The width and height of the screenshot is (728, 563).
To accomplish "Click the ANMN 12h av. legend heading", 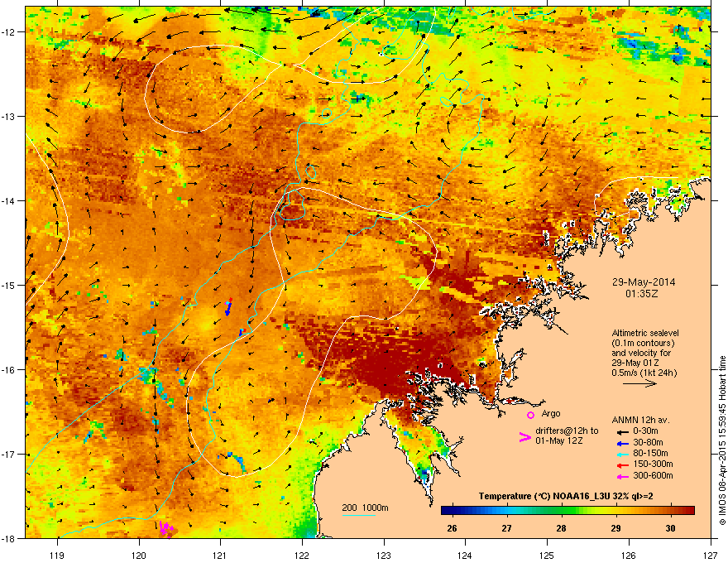I will pos(640,420).
